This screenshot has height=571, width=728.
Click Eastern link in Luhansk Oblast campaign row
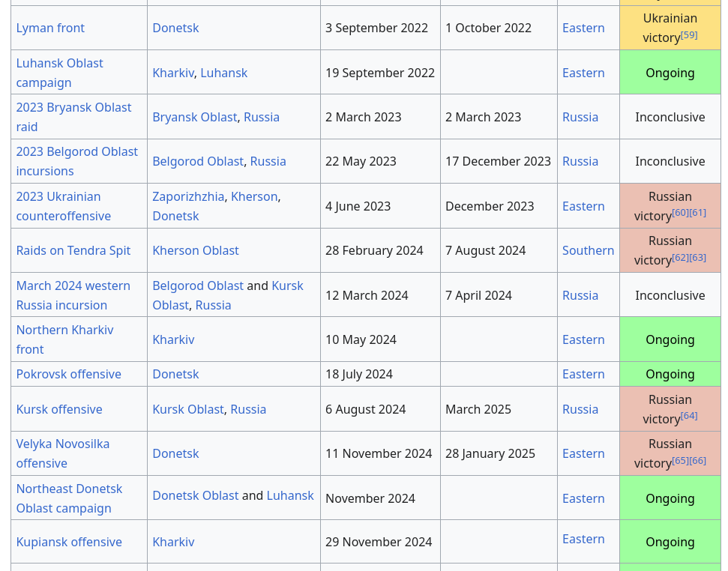(x=583, y=73)
